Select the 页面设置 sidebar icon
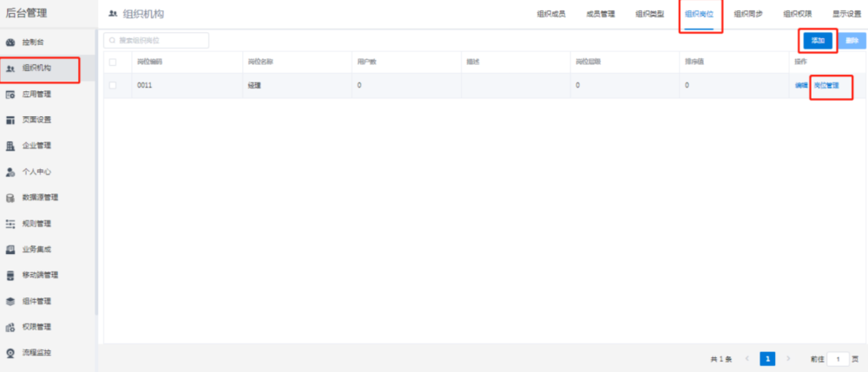This screenshot has height=372, width=868. coord(11,121)
